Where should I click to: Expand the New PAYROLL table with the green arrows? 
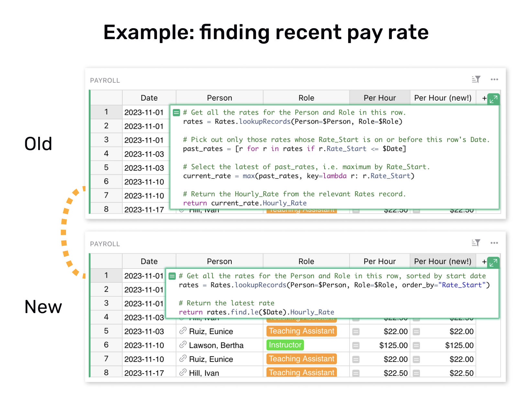(x=493, y=263)
